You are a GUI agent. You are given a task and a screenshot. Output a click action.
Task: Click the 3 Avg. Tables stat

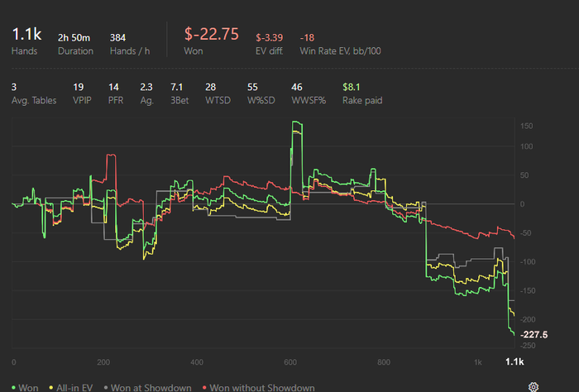click(14, 87)
